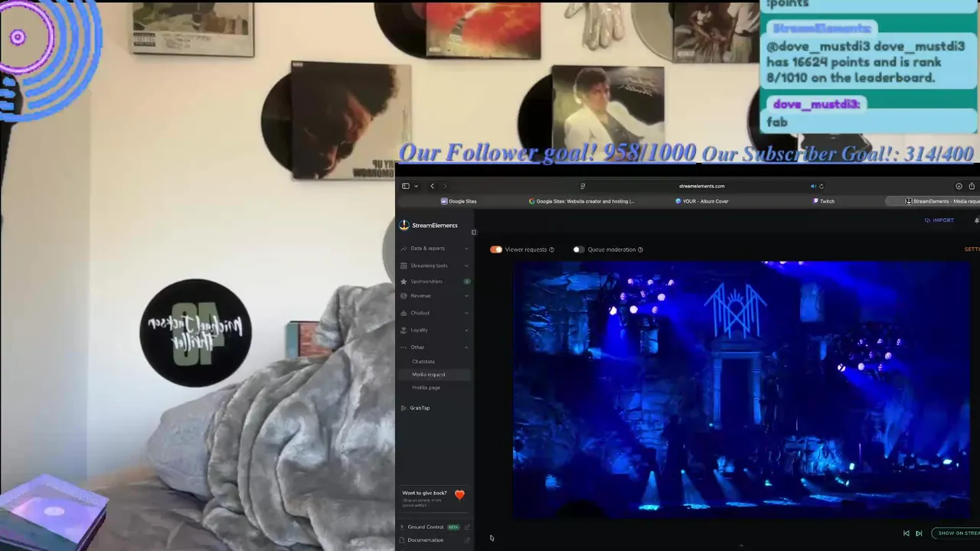Expand the Loyalty chevron
The height and width of the screenshot is (551, 980).
coord(466,330)
